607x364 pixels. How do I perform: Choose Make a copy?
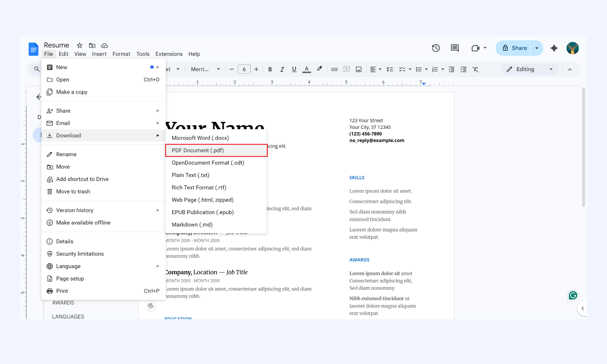(x=103, y=92)
